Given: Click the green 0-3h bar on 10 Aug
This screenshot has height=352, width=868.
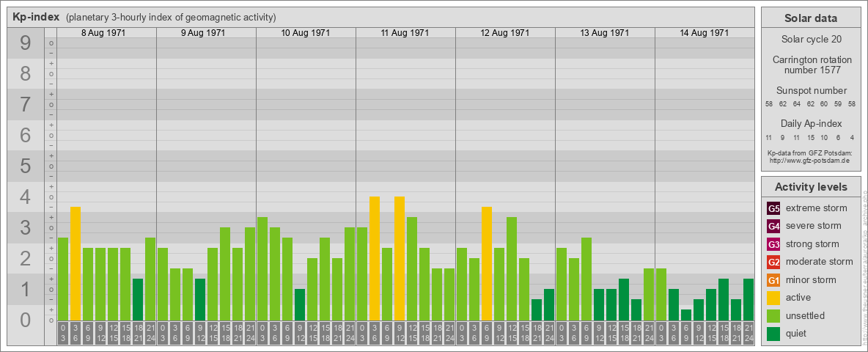Looking at the screenshot, I should point(262,268).
